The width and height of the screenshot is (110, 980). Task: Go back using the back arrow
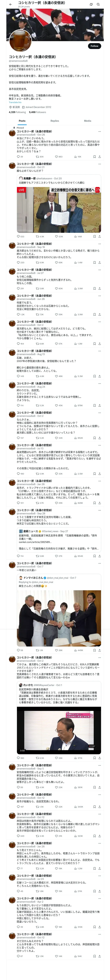[11, 5]
